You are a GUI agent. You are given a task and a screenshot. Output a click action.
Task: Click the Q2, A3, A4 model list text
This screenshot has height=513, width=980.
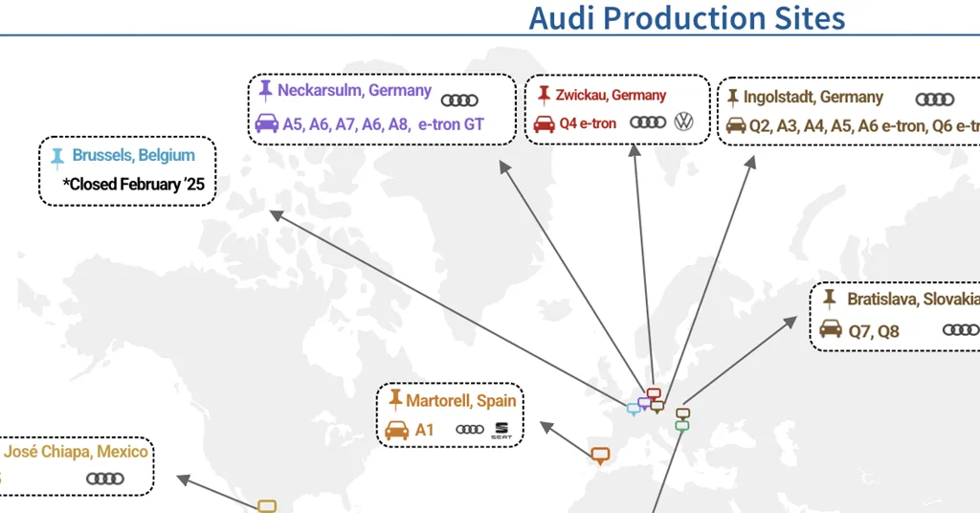click(x=864, y=126)
